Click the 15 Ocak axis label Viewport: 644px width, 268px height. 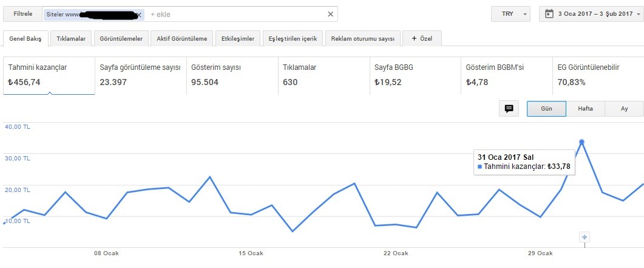[x=251, y=253]
